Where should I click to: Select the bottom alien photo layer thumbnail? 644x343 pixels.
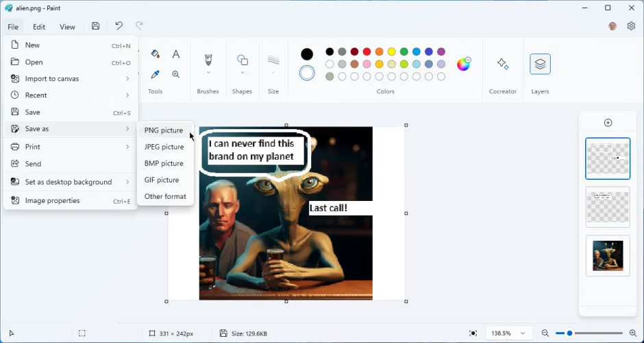(608, 255)
